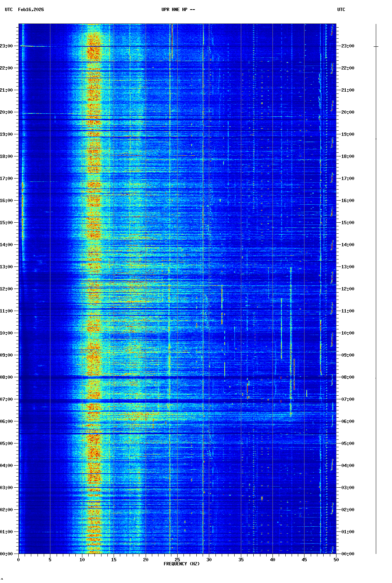Select the 17:00 time label on right axis

(348, 179)
